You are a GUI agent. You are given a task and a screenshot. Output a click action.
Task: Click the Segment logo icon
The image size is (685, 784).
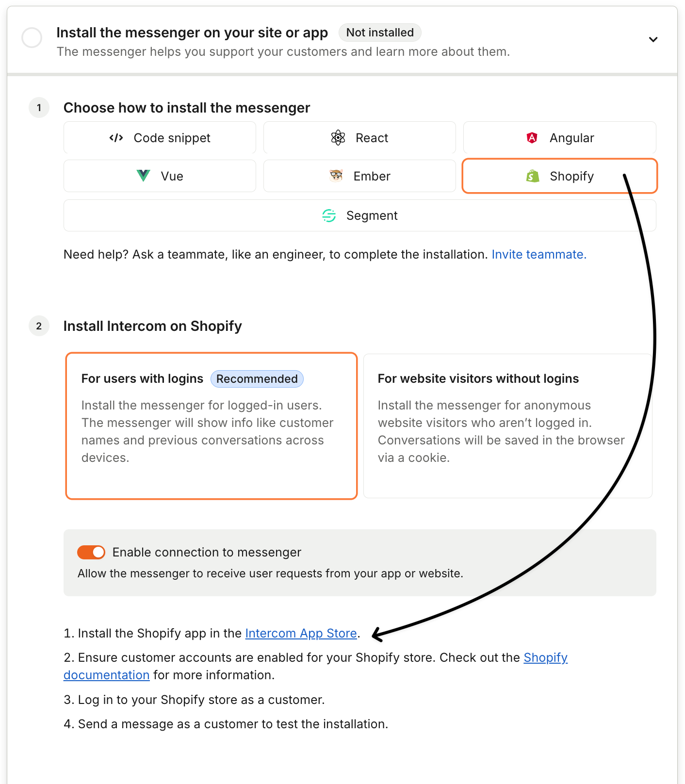click(x=329, y=215)
